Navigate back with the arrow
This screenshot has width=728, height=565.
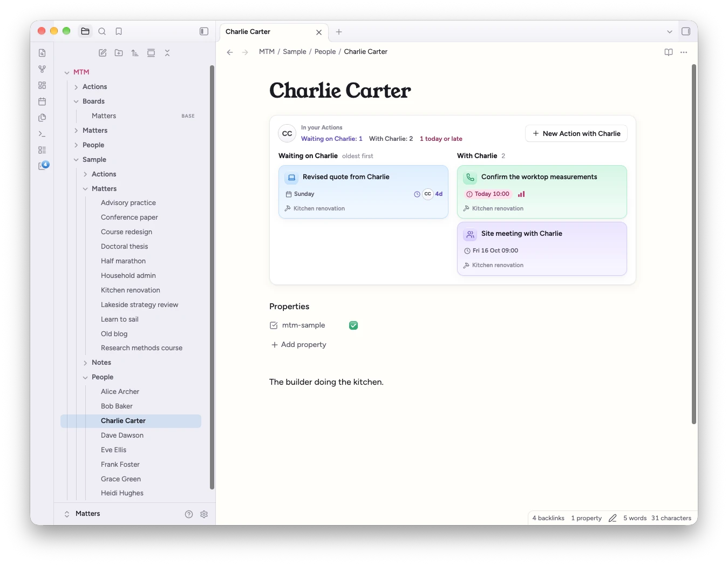[x=230, y=52]
